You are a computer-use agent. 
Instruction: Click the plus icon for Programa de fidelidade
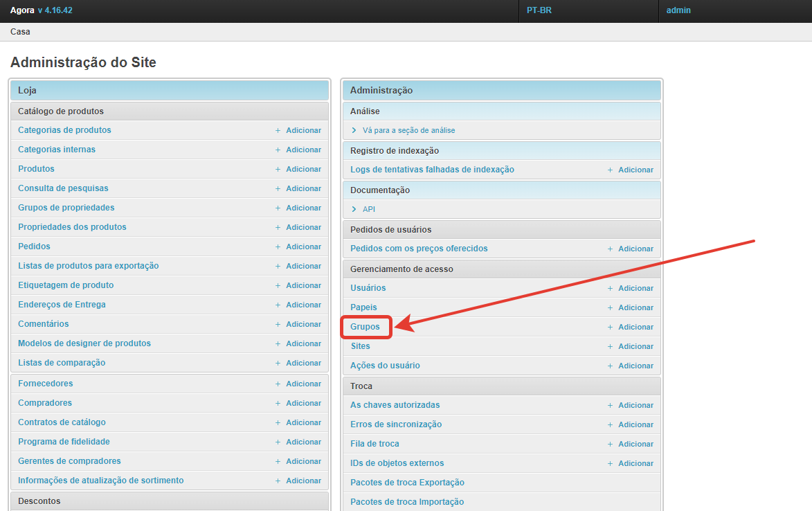click(278, 442)
